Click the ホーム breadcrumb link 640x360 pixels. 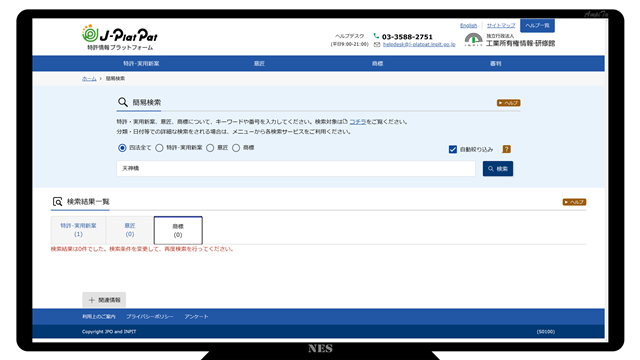[89, 78]
